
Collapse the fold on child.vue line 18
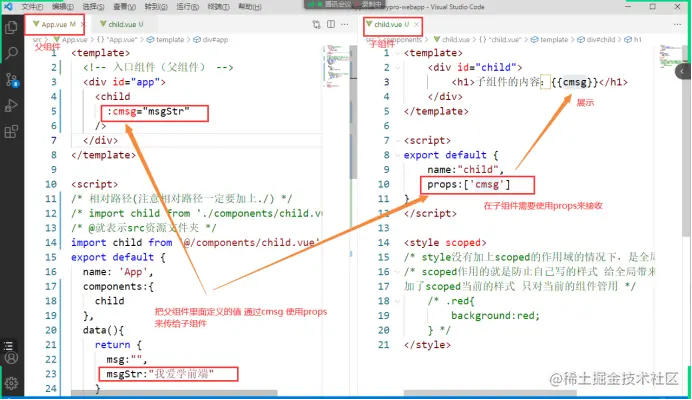tap(398, 301)
